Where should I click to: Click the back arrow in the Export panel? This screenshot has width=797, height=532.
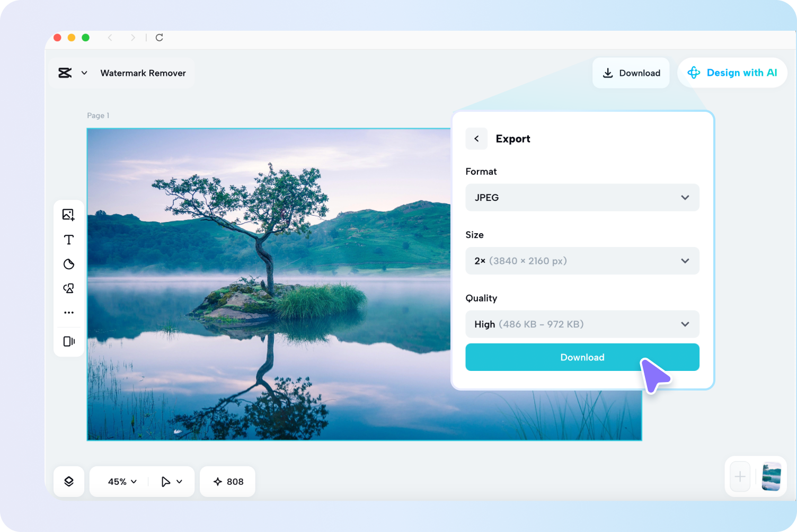coord(476,138)
